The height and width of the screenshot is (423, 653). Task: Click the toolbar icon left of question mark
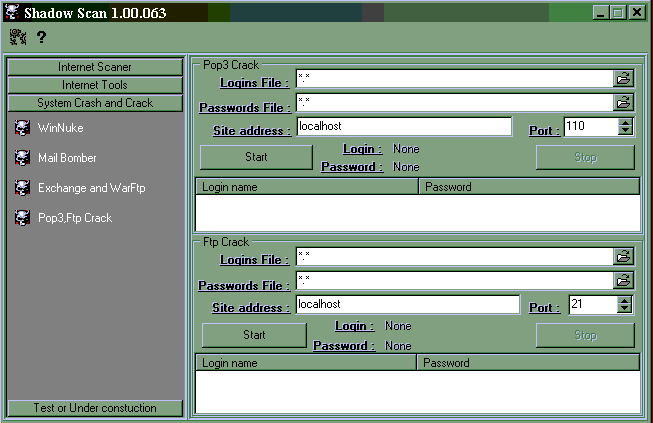[x=18, y=37]
